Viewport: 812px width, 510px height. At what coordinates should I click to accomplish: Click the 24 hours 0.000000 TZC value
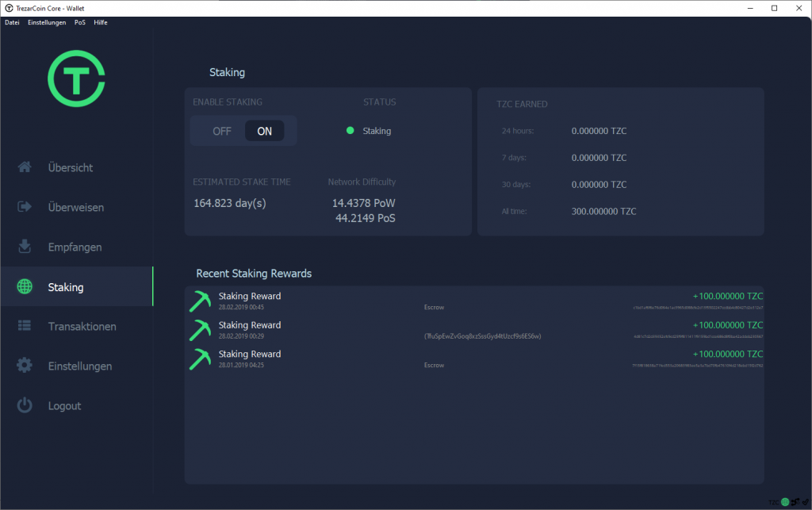[599, 131]
